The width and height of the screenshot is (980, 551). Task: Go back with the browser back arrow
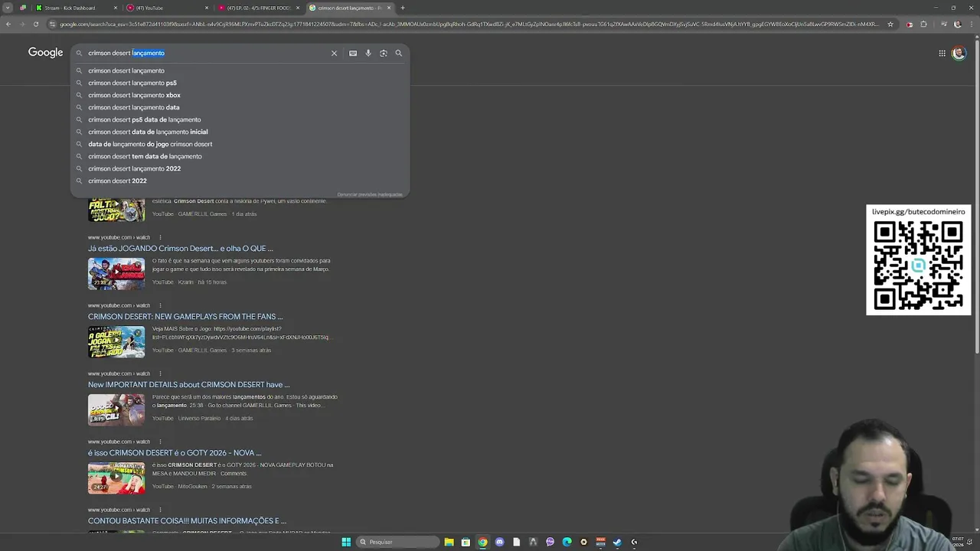point(8,24)
